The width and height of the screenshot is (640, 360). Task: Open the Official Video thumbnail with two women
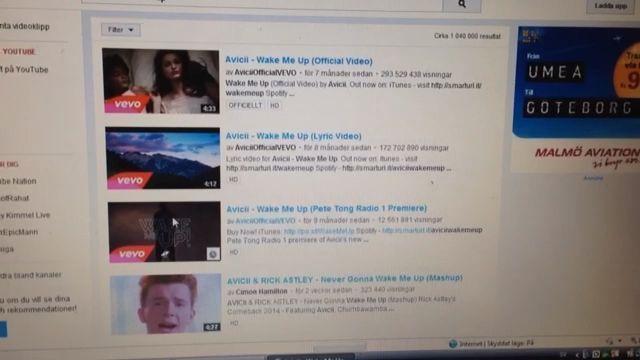[x=161, y=81]
